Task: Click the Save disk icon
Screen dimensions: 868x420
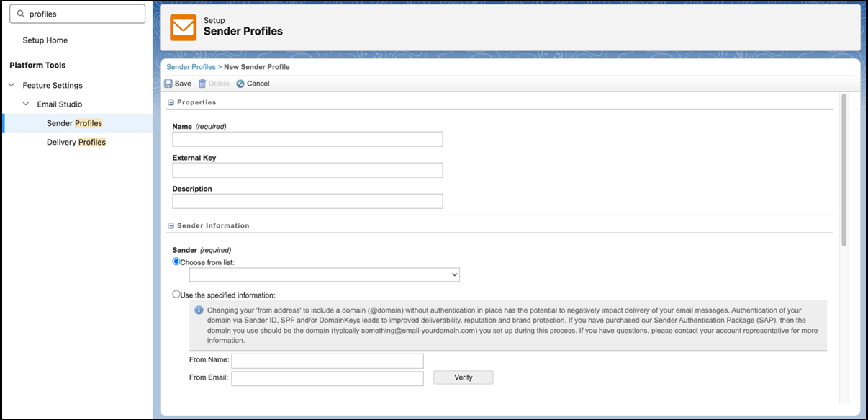Action: (170, 83)
